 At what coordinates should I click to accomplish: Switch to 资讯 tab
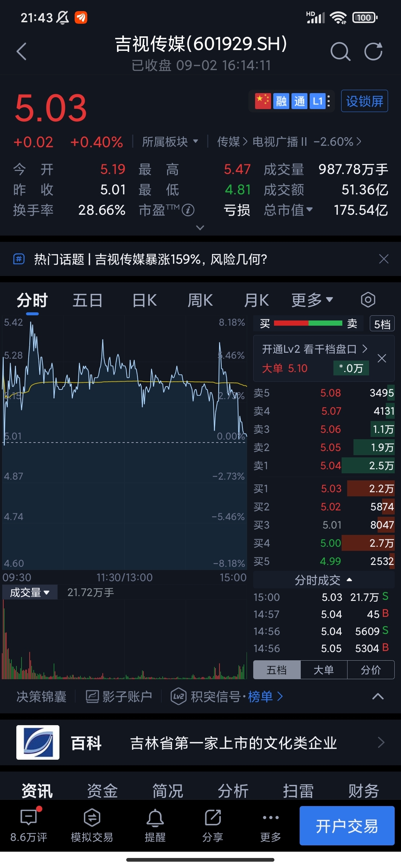pos(37,790)
